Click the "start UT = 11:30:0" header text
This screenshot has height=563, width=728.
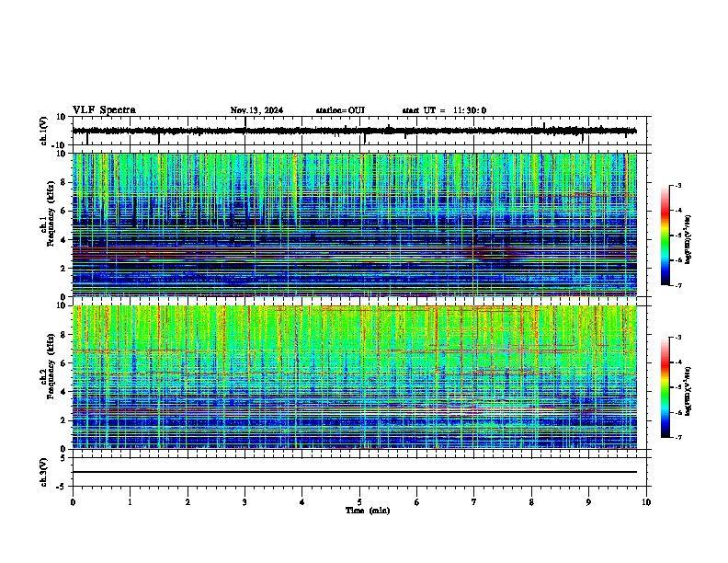tap(444, 110)
